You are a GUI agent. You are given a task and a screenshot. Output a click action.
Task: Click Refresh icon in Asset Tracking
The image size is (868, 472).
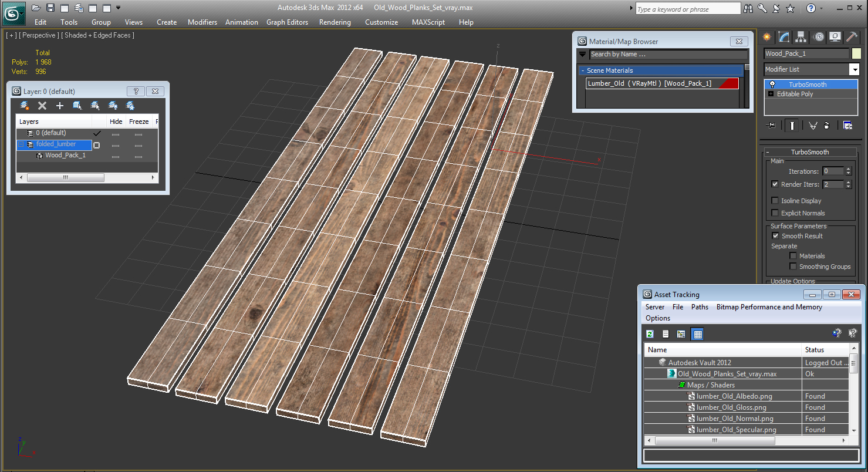tap(650, 334)
